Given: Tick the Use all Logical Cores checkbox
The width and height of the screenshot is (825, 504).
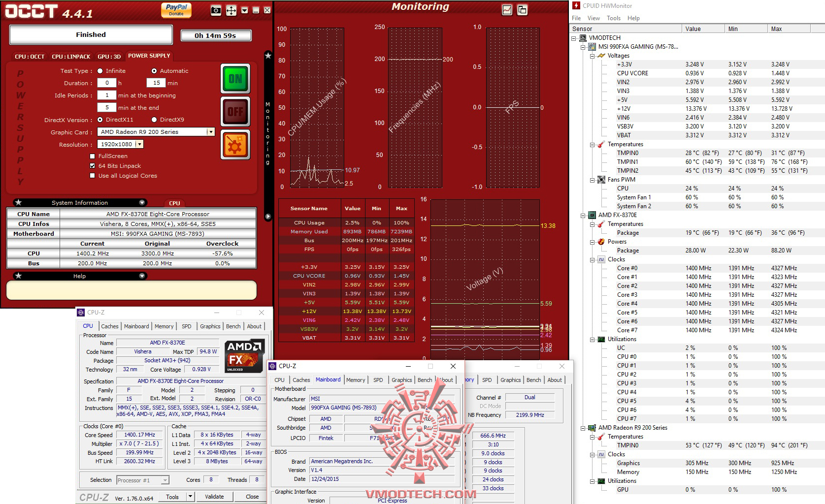Looking at the screenshot, I should coord(92,176).
